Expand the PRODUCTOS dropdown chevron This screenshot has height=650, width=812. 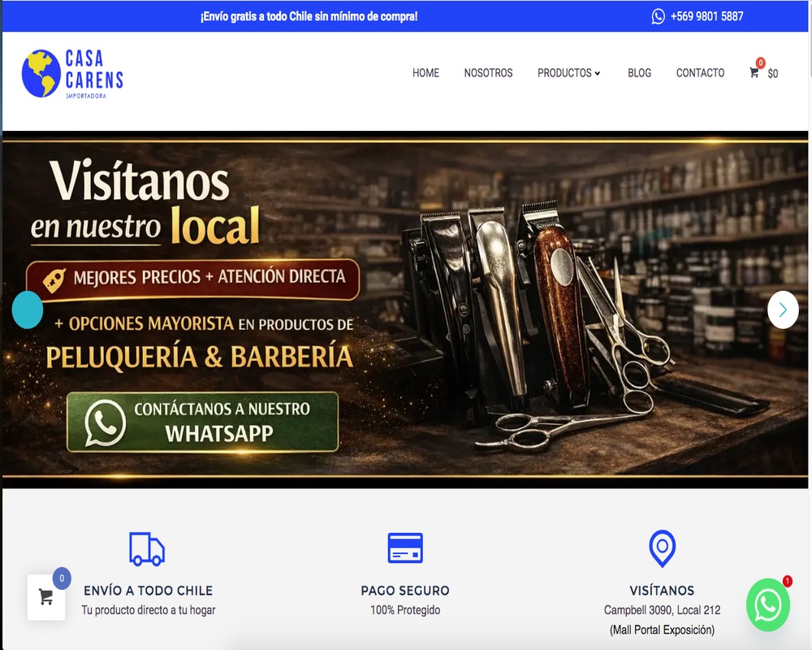[x=597, y=74]
